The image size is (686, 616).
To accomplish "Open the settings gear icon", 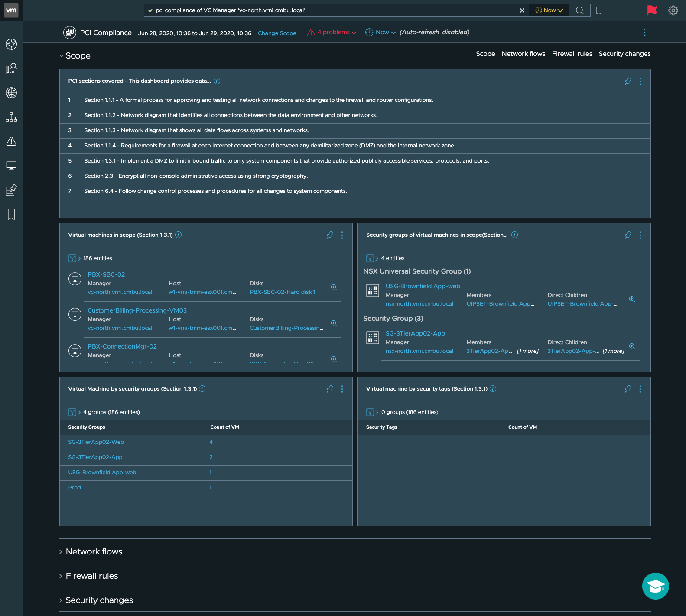I will coord(673,10).
